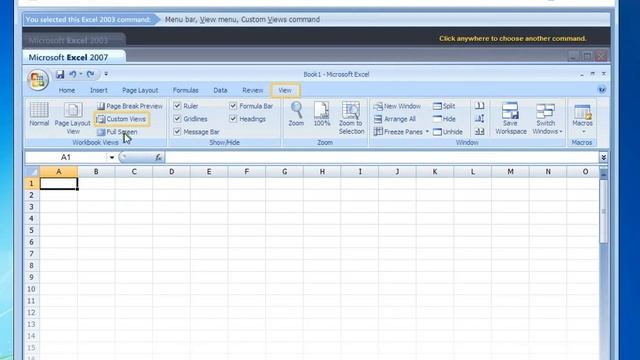Open the Data ribbon tab

[220, 90]
